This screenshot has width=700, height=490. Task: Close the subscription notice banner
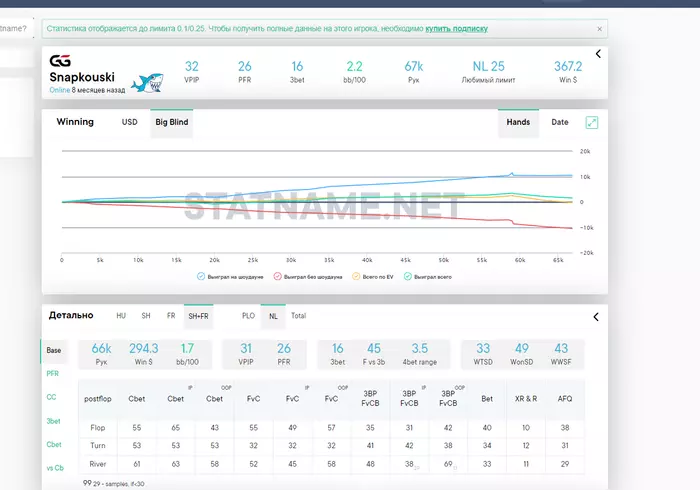click(599, 29)
